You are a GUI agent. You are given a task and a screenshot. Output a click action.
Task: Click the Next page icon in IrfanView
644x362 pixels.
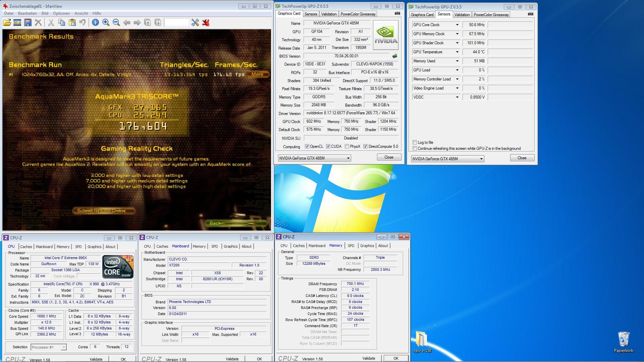coord(158,22)
